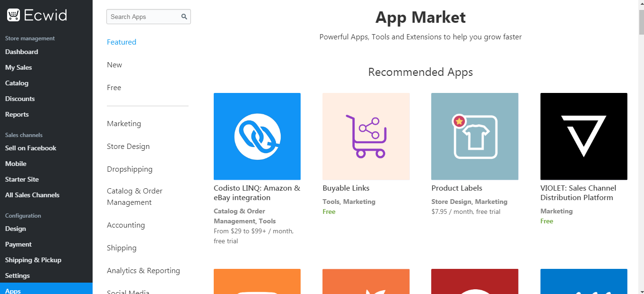Open the Dropshipping category
The width and height of the screenshot is (644, 294).
[x=130, y=169]
